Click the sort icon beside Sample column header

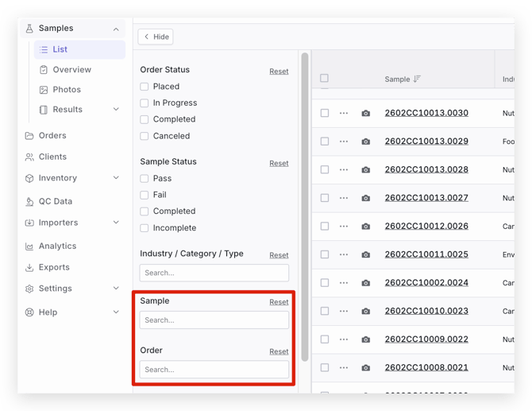[417, 79]
